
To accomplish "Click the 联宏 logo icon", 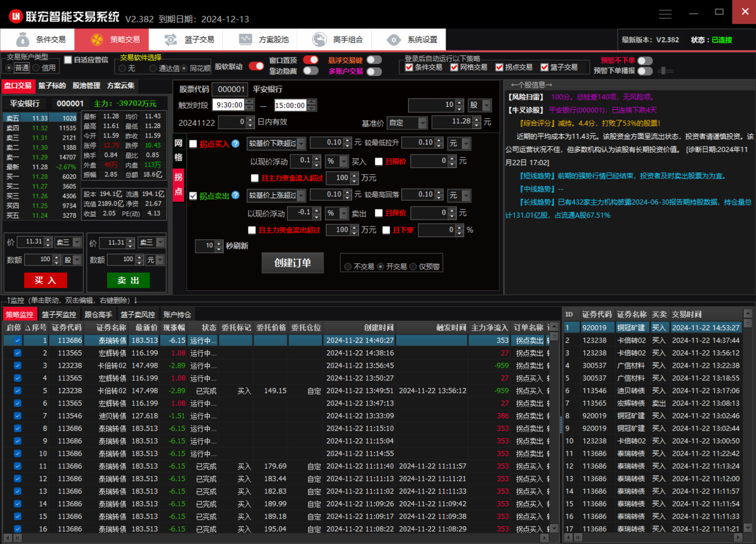I will click(16, 16).
